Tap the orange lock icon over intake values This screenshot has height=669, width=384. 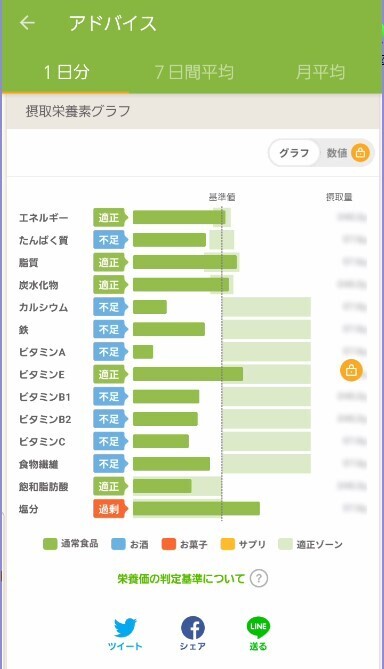point(351,370)
